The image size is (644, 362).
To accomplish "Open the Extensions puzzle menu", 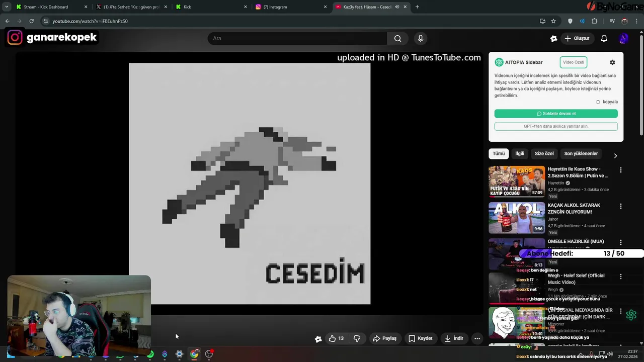I will tap(595, 21).
